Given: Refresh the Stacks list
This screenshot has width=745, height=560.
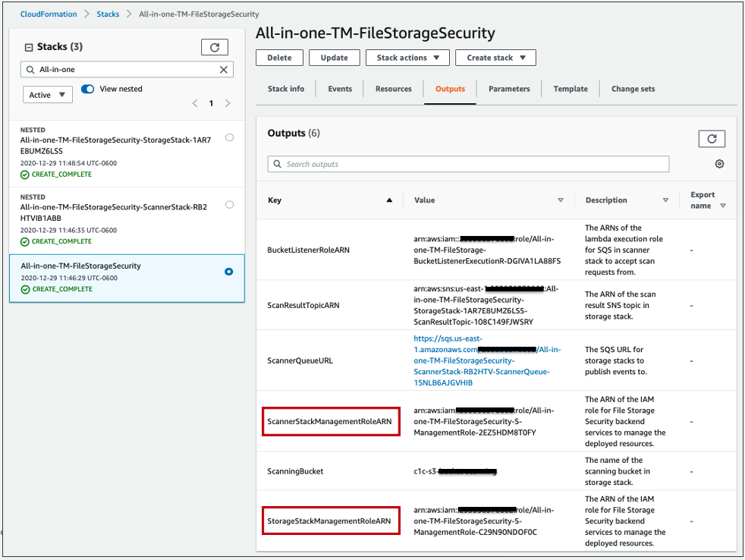Looking at the screenshot, I should [x=214, y=47].
